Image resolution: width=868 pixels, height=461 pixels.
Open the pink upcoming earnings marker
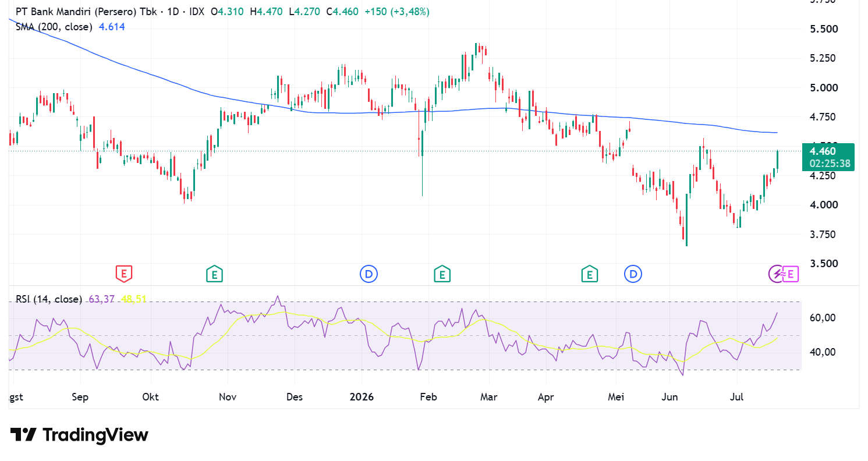click(791, 273)
